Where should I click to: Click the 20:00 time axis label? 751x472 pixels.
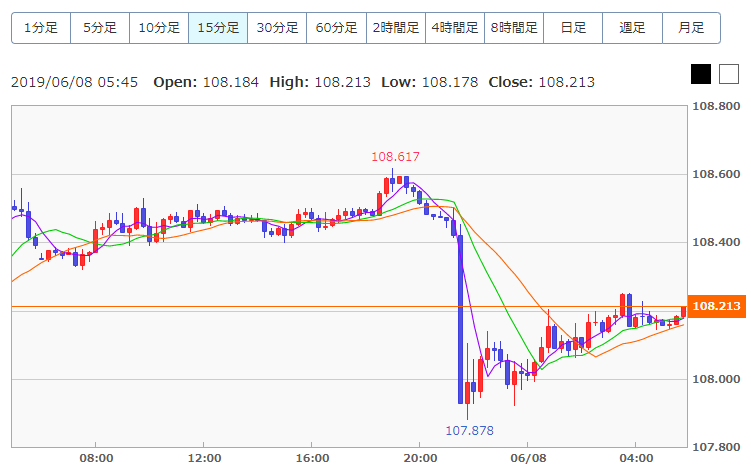coord(420,458)
